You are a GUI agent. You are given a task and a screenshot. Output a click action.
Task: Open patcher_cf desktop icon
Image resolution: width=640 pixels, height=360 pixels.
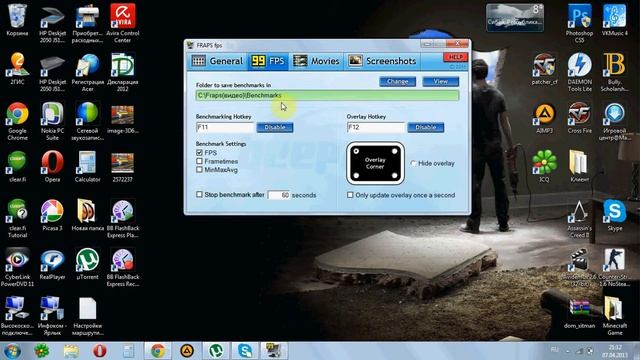(544, 69)
